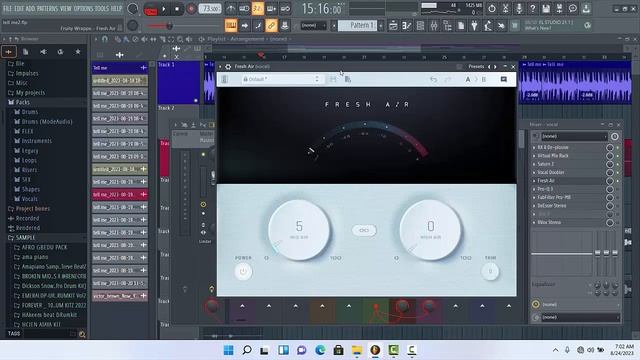Click the scissors icon in top toolbar

[505, 8]
